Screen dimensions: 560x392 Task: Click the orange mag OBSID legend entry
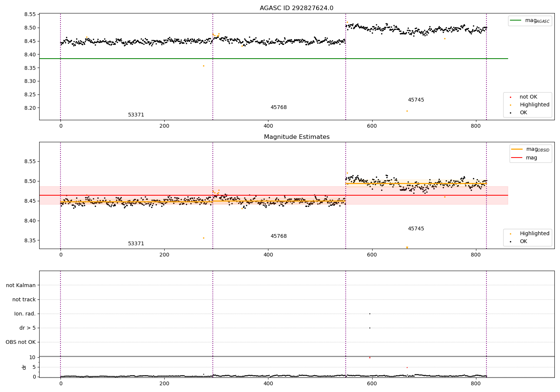(531, 149)
